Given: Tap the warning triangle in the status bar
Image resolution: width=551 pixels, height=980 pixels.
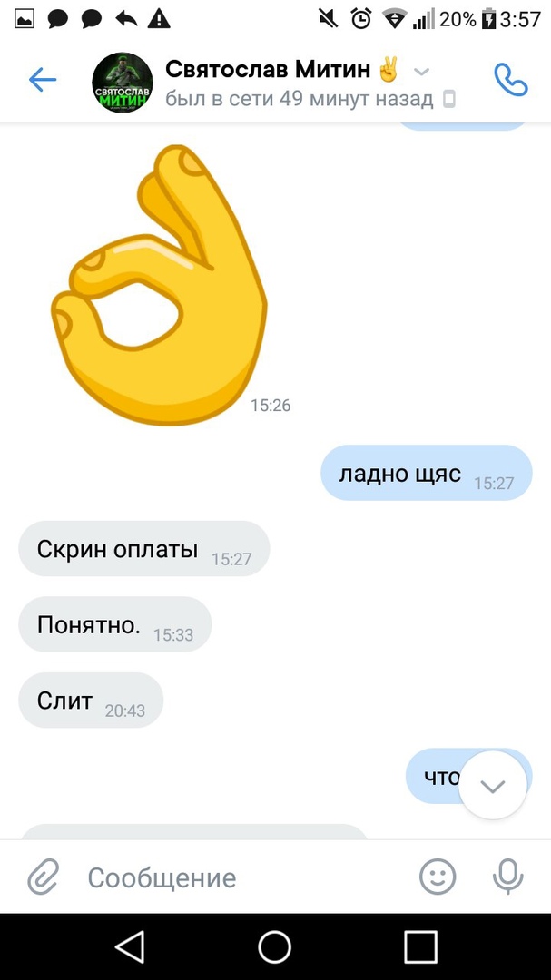Looking at the screenshot, I should tap(159, 19).
